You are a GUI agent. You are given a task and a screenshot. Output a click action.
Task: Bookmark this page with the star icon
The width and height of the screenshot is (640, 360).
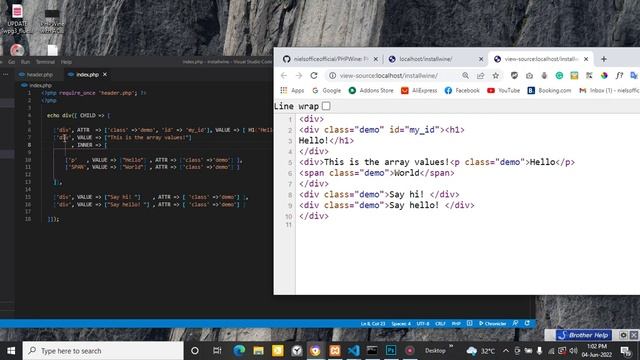click(496, 76)
